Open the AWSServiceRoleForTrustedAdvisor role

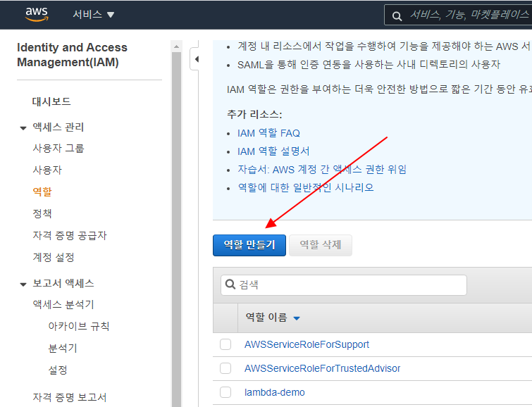click(322, 368)
